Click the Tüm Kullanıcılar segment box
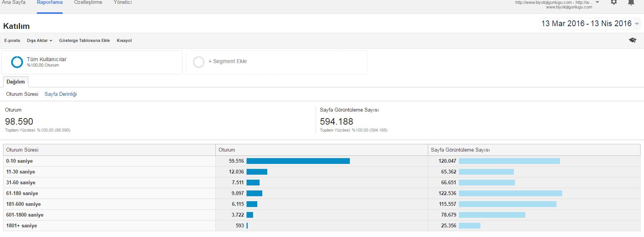The width and height of the screenshot is (644, 237). (92, 62)
